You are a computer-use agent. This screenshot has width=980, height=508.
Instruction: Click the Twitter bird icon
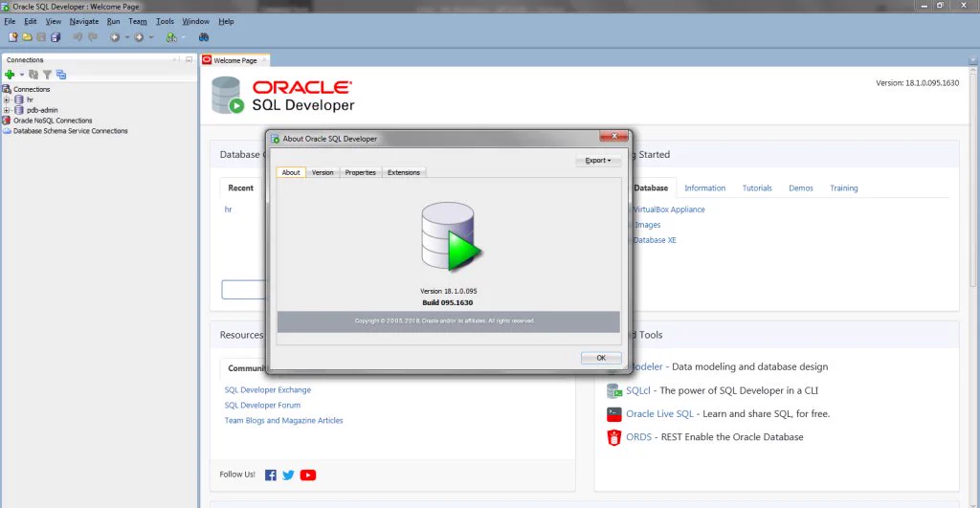(288, 475)
